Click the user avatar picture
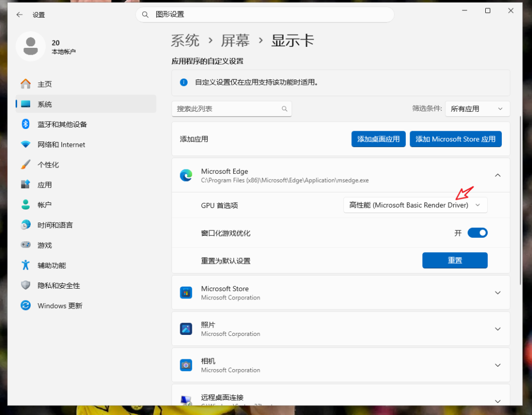This screenshot has height=415, width=532. tap(31, 46)
